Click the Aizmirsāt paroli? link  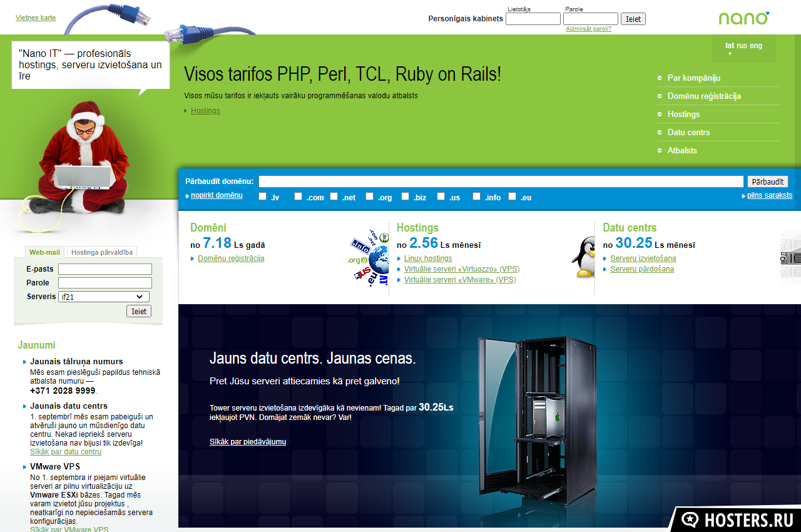click(588, 29)
